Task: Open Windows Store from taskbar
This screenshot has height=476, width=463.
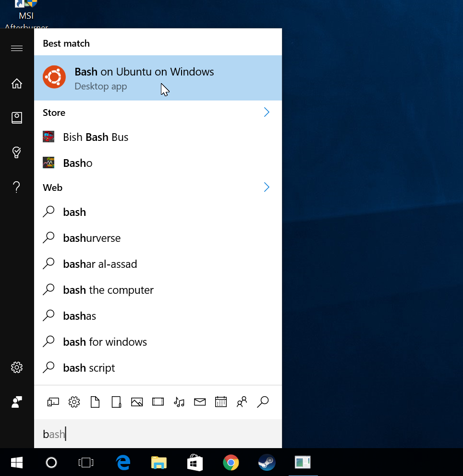Action: point(195,463)
